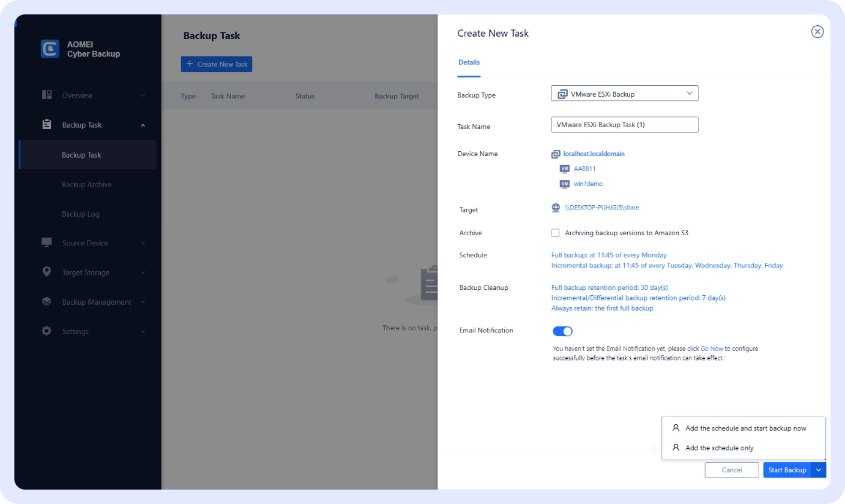Click the Source Device monitor icon
This screenshot has height=504, width=845.
47,242
